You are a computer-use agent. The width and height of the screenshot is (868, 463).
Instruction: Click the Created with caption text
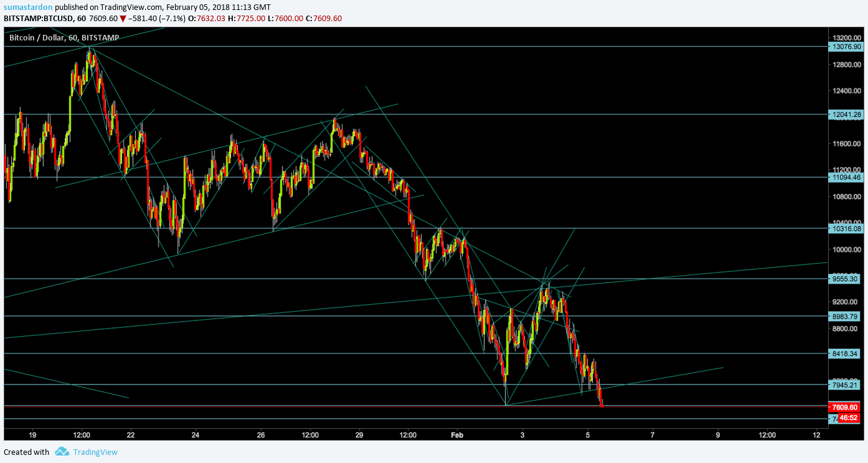tap(26, 452)
